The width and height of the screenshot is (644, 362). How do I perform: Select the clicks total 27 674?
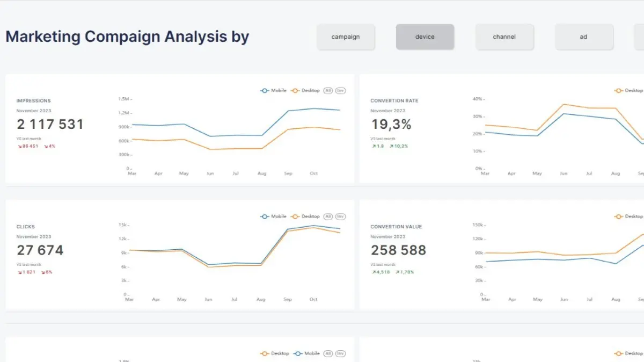[x=40, y=250]
